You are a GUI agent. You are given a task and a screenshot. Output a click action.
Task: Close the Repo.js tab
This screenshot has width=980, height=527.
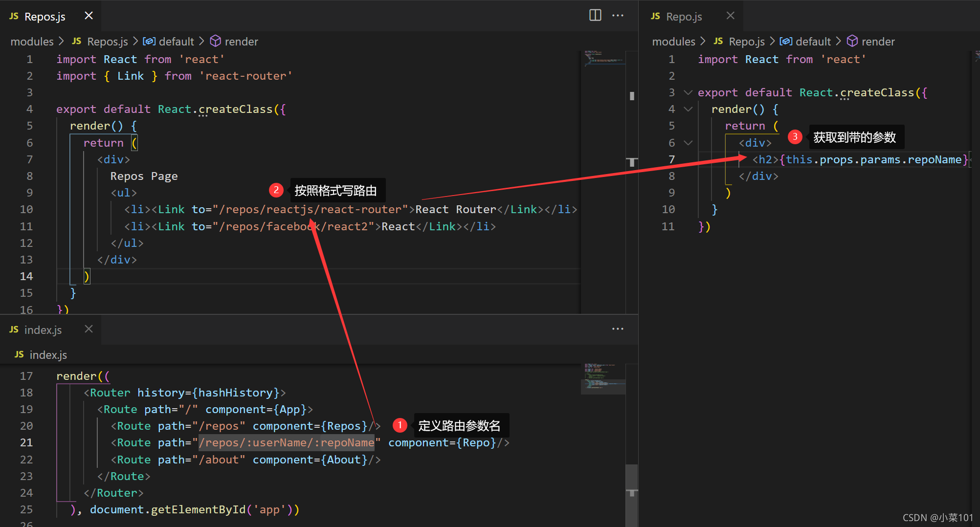(730, 16)
